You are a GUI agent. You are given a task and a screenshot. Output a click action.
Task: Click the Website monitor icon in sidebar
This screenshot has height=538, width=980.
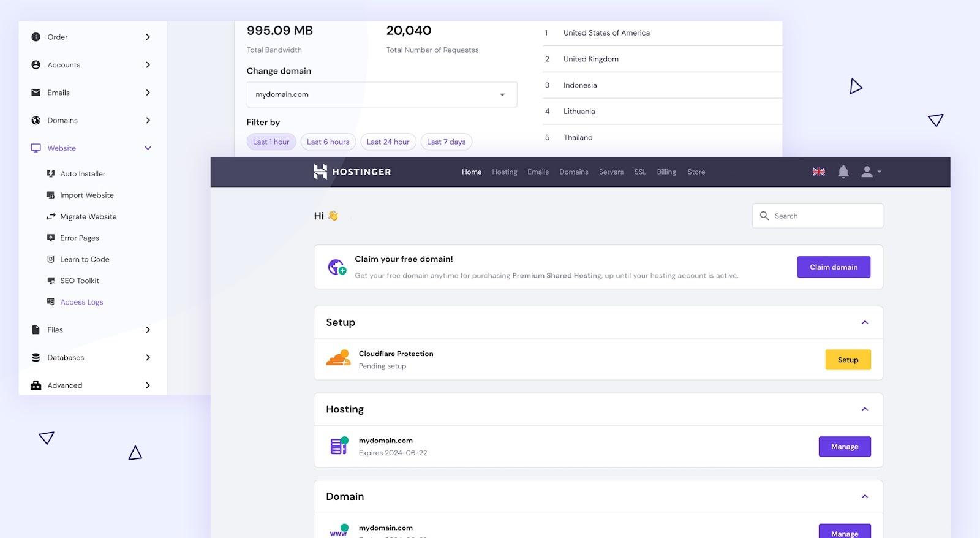[x=36, y=148]
